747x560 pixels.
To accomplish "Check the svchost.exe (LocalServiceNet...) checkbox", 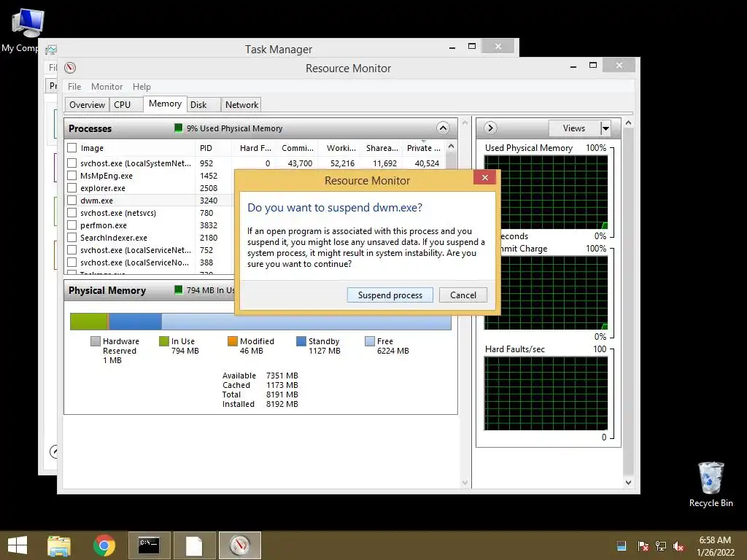I will (72, 249).
